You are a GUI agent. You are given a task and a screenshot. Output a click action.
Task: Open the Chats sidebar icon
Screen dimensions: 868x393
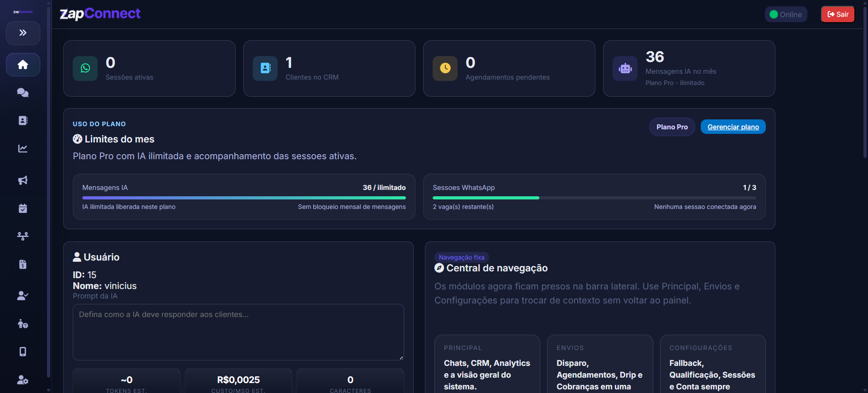click(23, 93)
